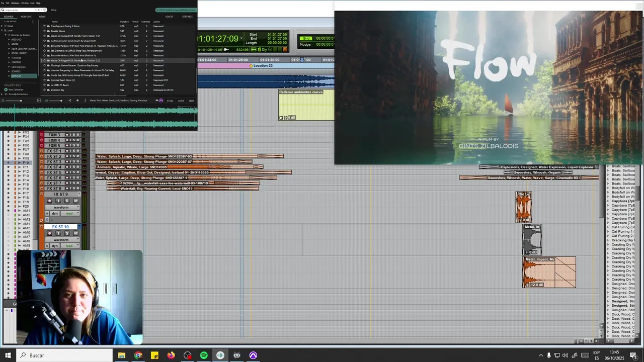The height and width of the screenshot is (362, 644).
Task: Click the tab-to-transients waveform icon
Action: (226, 50)
